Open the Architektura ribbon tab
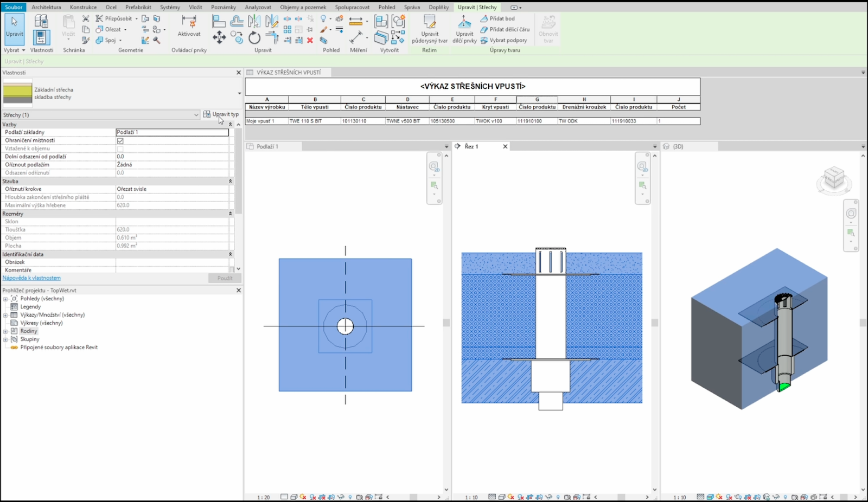This screenshot has height=502, width=868. click(x=46, y=7)
